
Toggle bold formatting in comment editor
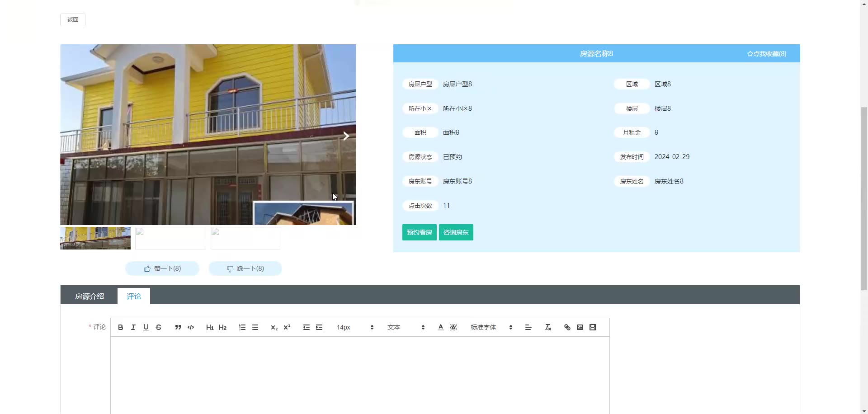point(121,327)
